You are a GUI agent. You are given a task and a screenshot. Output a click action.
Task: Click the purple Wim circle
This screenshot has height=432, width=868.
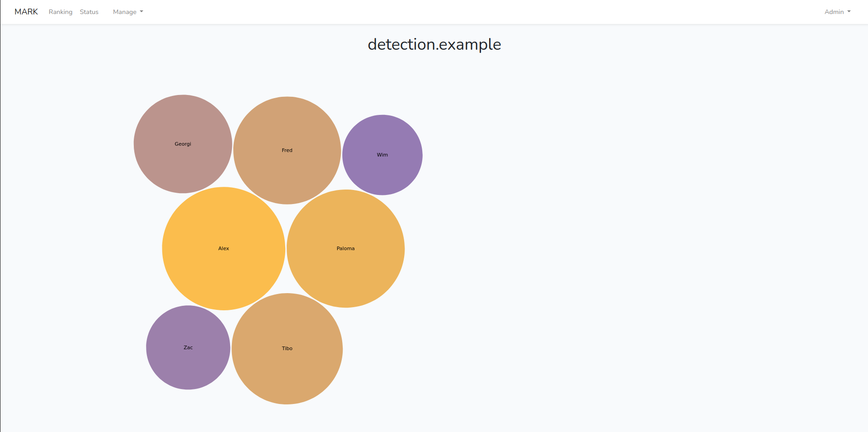[x=382, y=155]
